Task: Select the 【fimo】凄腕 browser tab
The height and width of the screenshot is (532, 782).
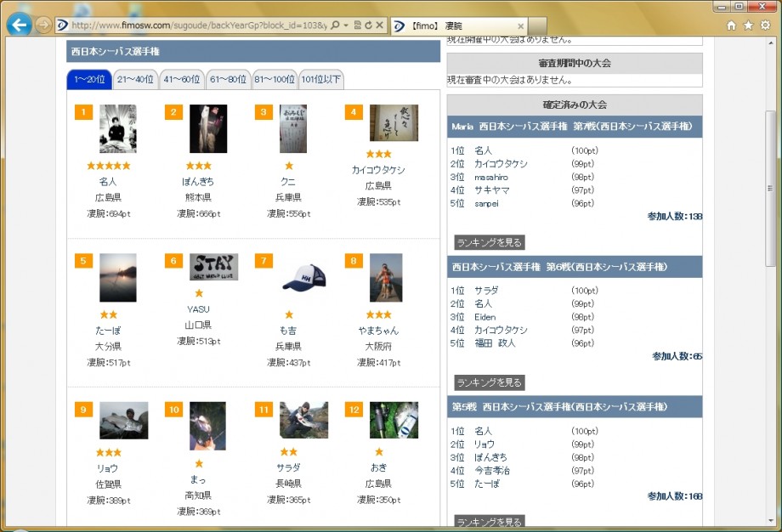Action: tap(458, 26)
